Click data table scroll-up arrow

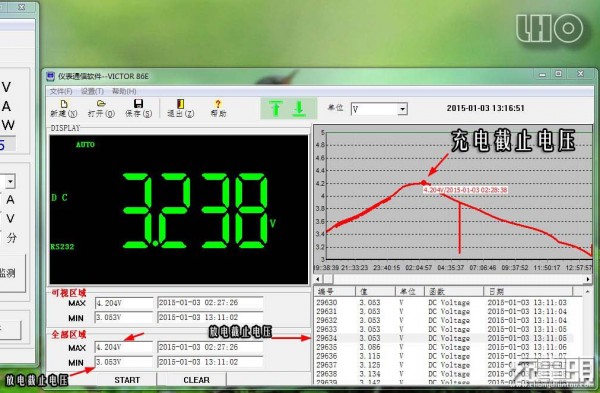587,292
